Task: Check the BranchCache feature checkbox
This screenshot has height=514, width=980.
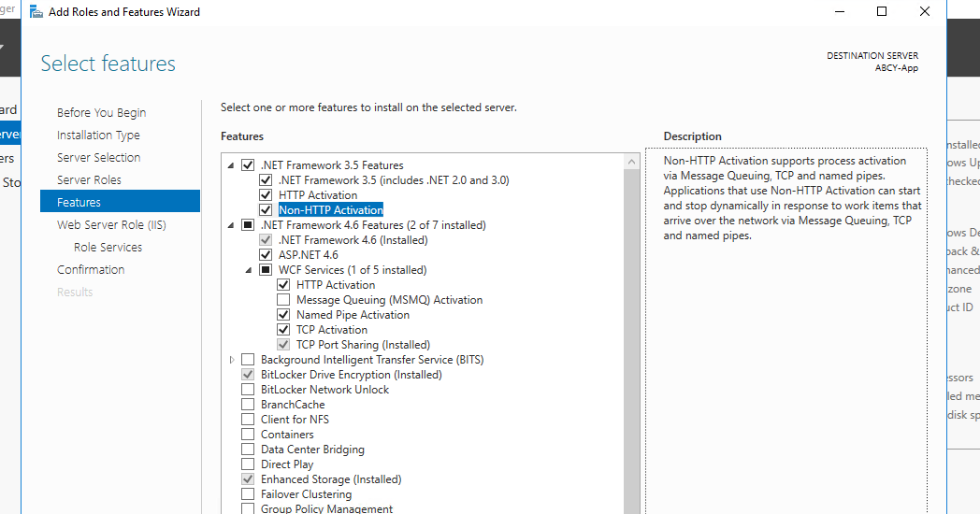Action: tap(248, 405)
